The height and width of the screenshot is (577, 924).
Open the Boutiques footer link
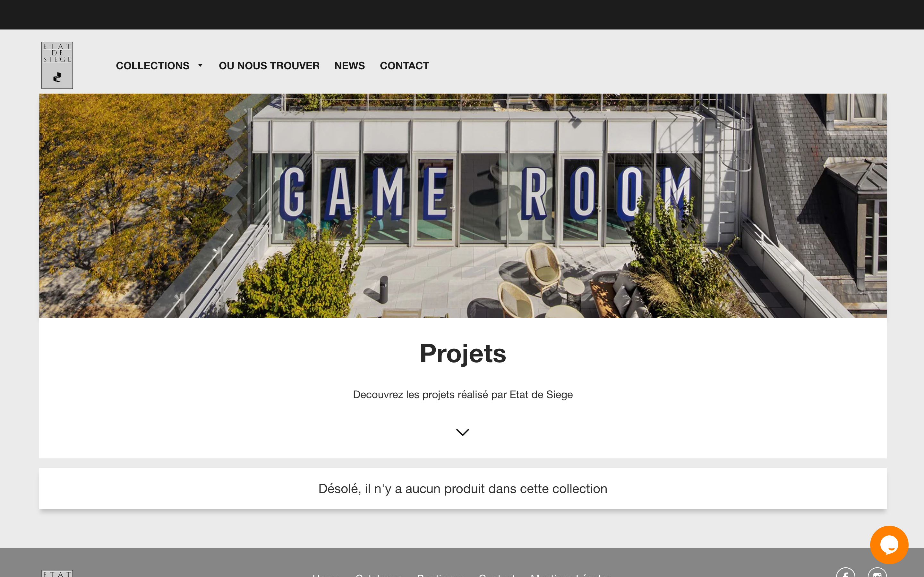440,575
